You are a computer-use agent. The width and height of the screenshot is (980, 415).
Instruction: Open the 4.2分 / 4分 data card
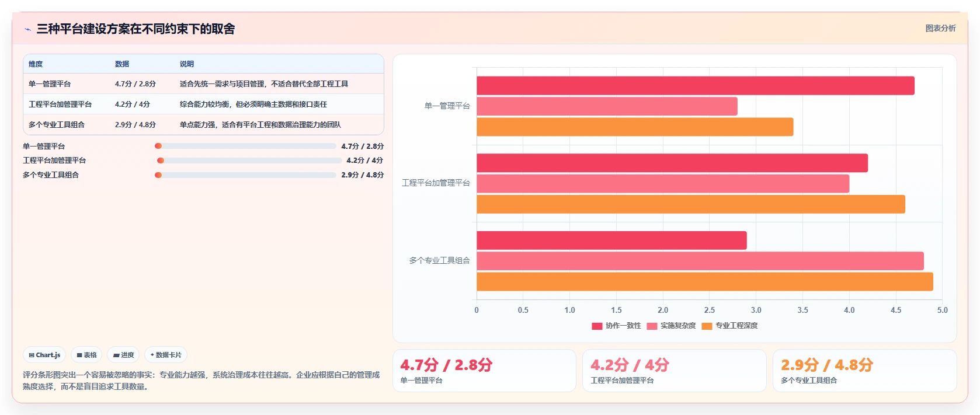tap(675, 371)
